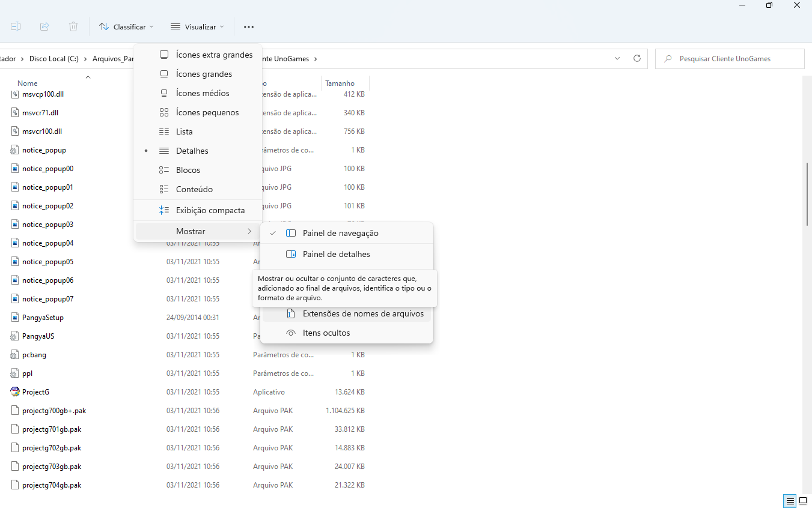Click the Delete (trash) icon
This screenshot has width=812, height=508.
tap(73, 26)
